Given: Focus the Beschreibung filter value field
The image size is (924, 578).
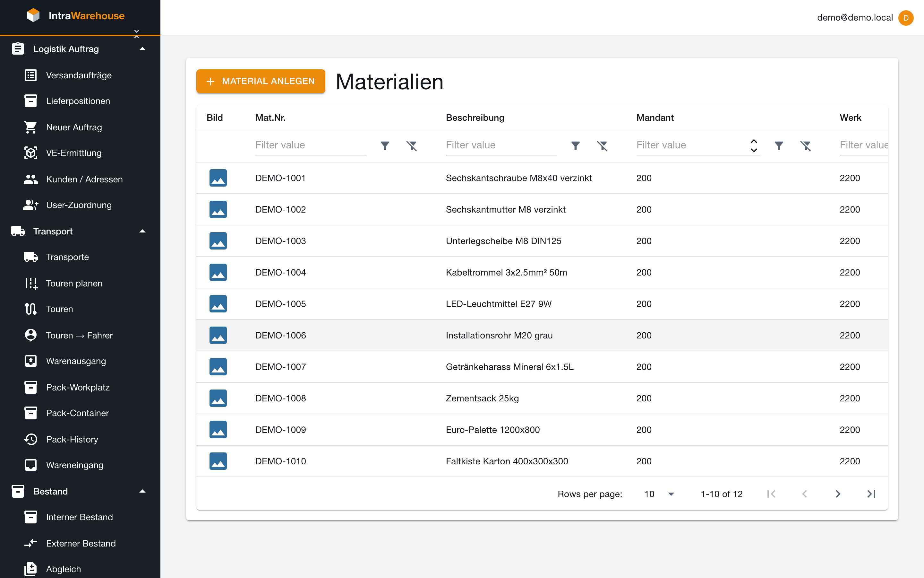Looking at the screenshot, I should (501, 145).
